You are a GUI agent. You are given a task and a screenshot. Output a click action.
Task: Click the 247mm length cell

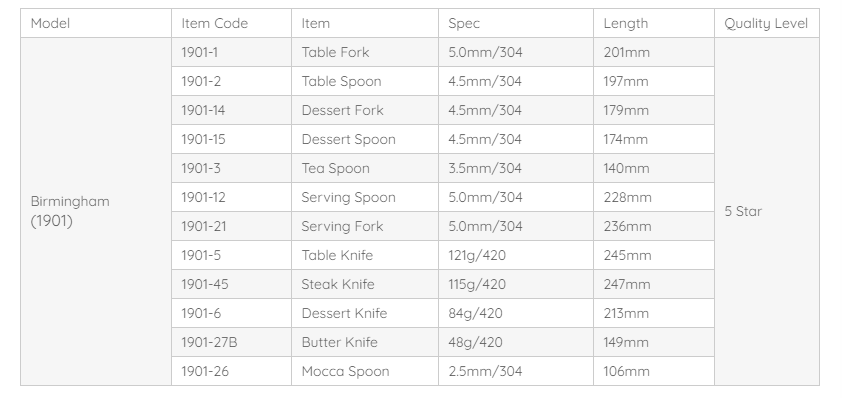pyautogui.click(x=654, y=285)
